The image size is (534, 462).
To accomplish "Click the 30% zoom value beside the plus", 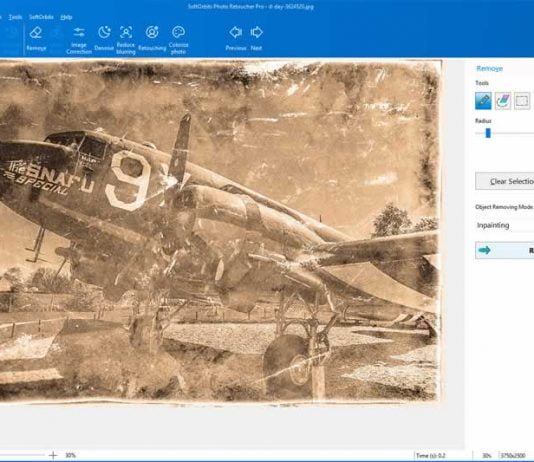I will click(70, 455).
